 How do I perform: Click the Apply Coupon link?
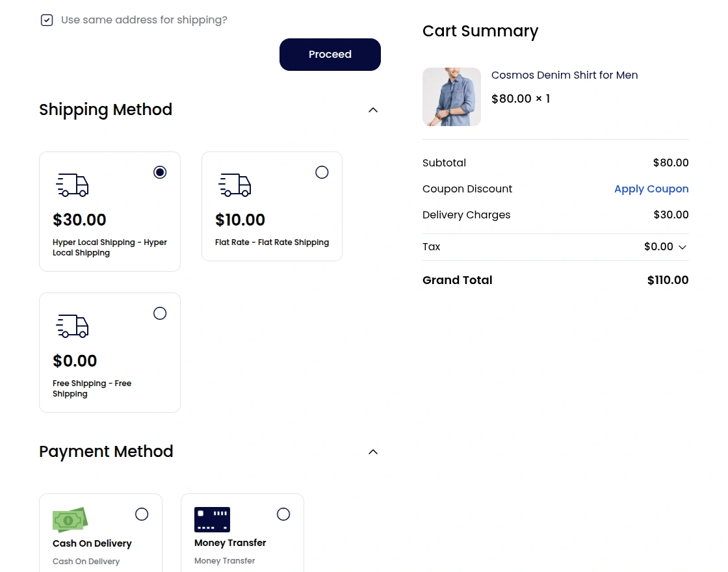click(651, 189)
